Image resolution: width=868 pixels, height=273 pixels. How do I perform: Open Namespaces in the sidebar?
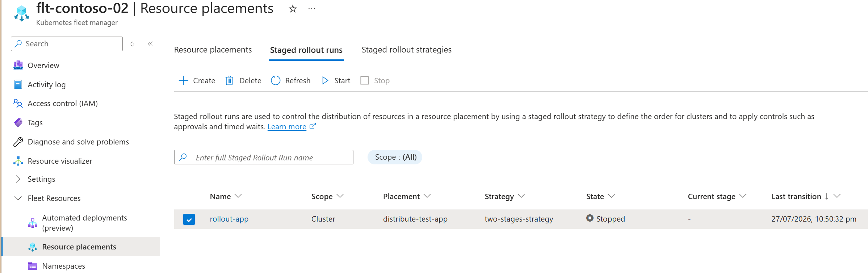tap(63, 266)
